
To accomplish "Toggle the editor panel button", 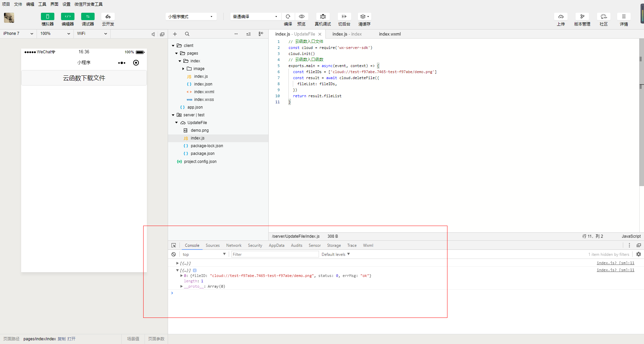I will [x=67, y=16].
